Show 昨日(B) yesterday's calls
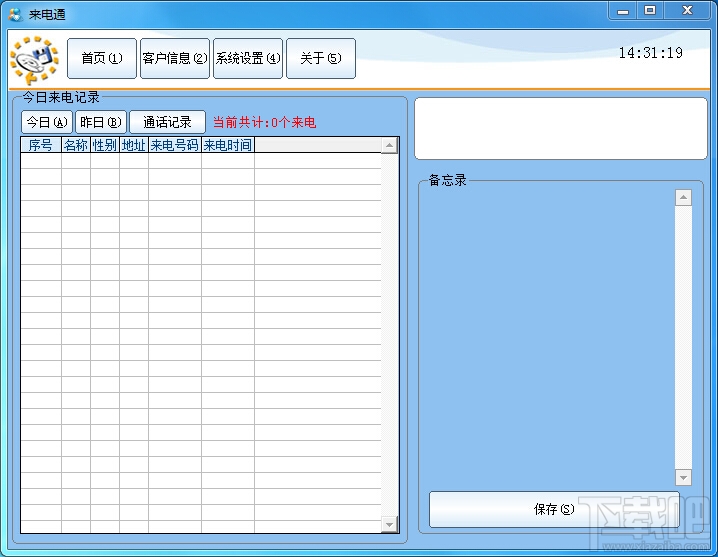The image size is (718, 557). point(101,122)
